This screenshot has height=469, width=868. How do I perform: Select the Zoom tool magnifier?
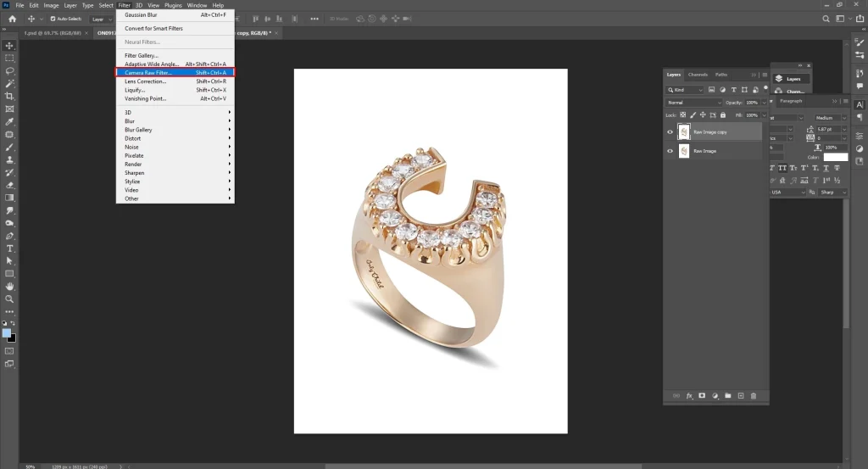[10, 299]
